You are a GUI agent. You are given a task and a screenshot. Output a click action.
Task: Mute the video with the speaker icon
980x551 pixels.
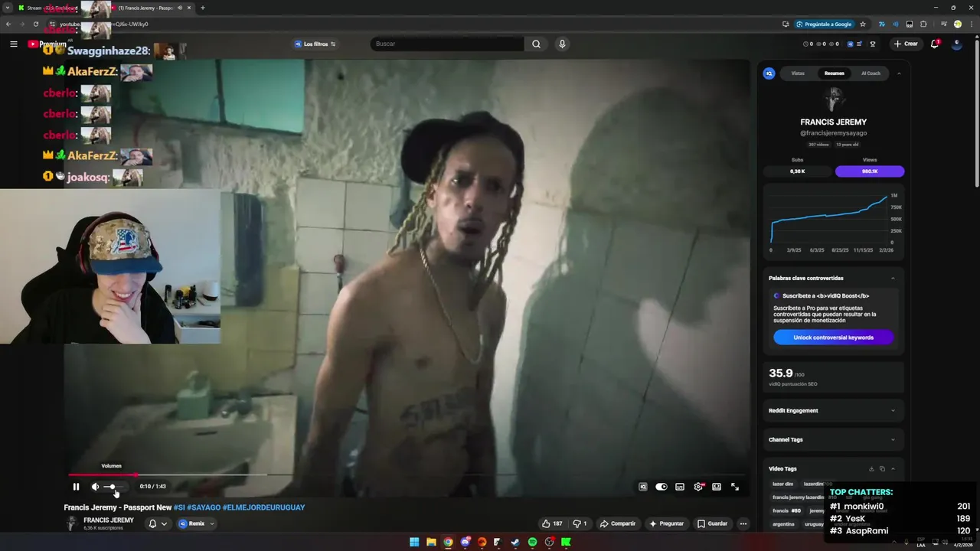tap(95, 487)
